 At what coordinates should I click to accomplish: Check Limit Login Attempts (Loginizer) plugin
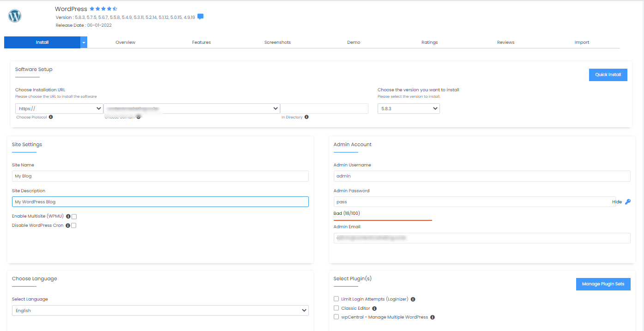click(336, 299)
